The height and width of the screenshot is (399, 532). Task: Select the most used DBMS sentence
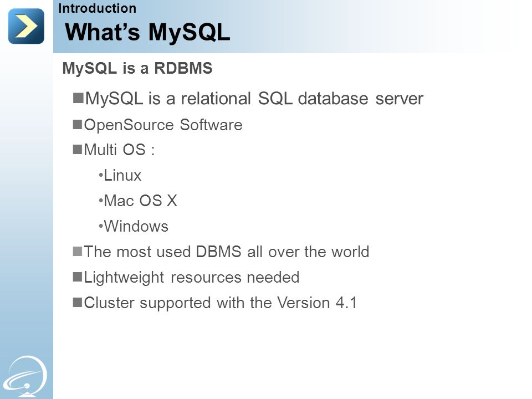(227, 252)
